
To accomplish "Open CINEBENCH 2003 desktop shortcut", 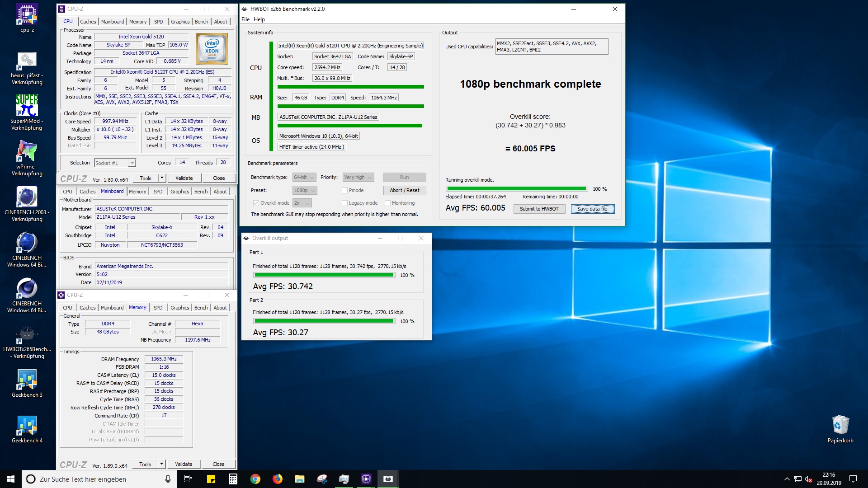I will coord(27,204).
